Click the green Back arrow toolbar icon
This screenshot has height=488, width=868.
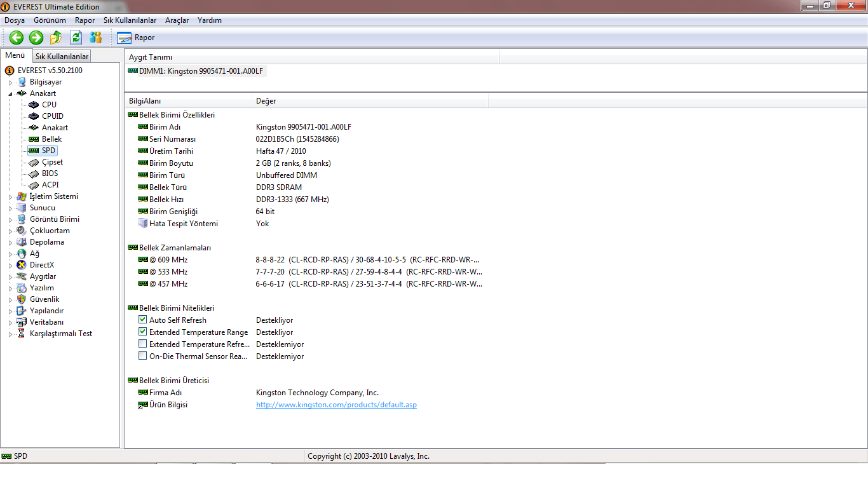tap(17, 37)
